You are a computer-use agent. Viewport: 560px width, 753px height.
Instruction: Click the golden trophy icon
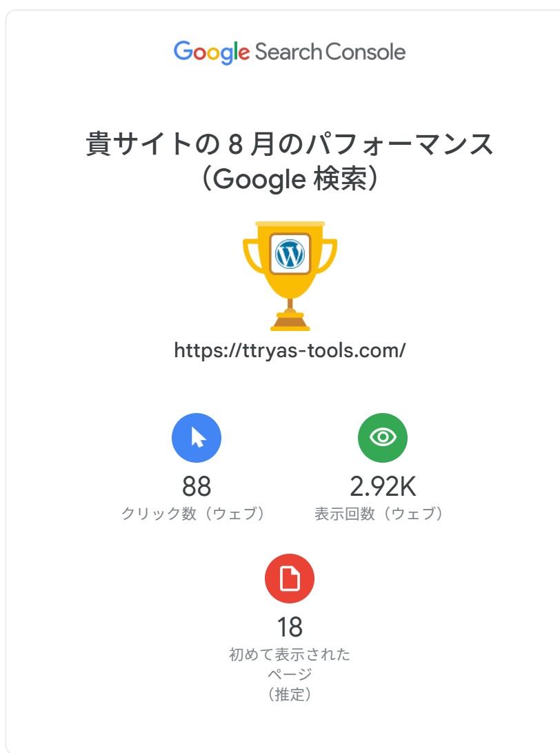coord(290,276)
